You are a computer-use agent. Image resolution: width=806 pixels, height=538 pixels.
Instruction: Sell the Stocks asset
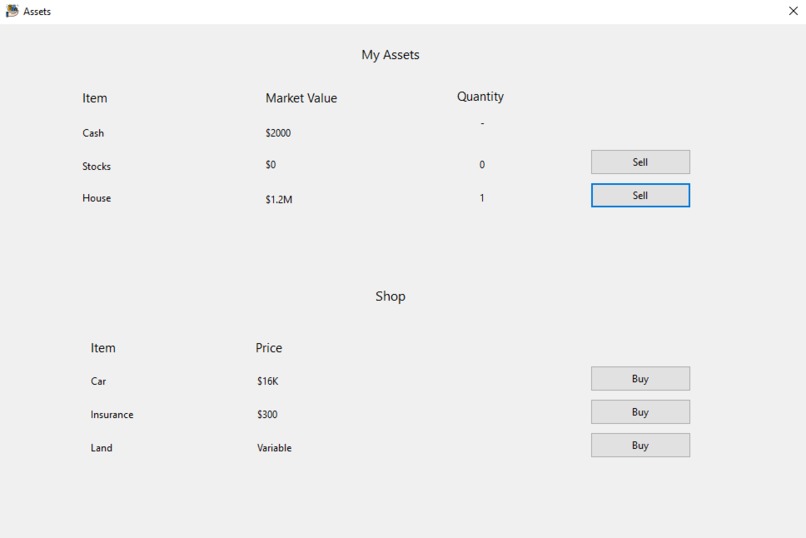640,162
